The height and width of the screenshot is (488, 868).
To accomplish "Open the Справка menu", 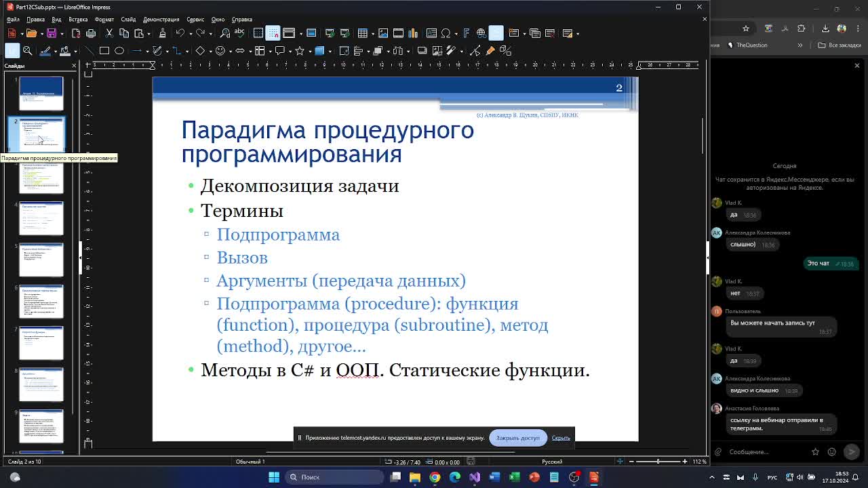I will coord(241,20).
